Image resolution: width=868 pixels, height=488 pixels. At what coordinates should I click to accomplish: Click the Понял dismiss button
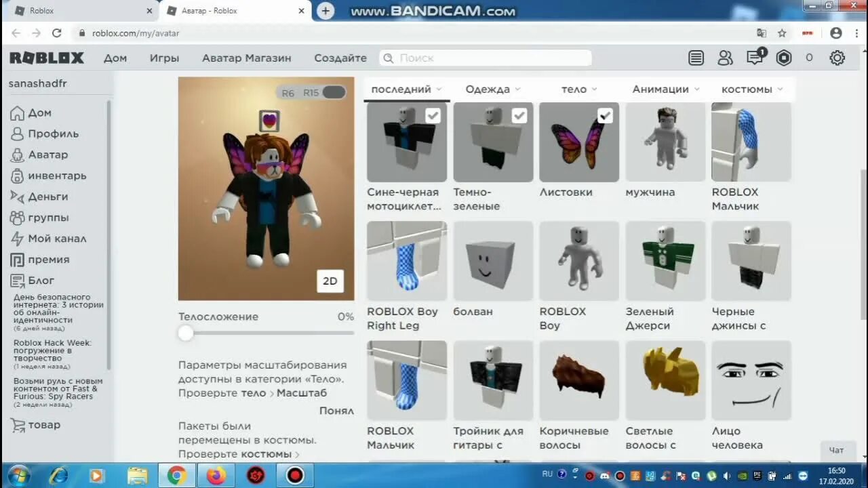(336, 411)
